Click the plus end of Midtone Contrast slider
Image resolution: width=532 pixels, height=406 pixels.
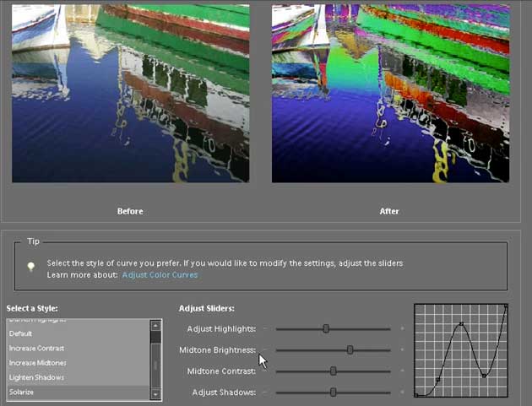(x=403, y=371)
